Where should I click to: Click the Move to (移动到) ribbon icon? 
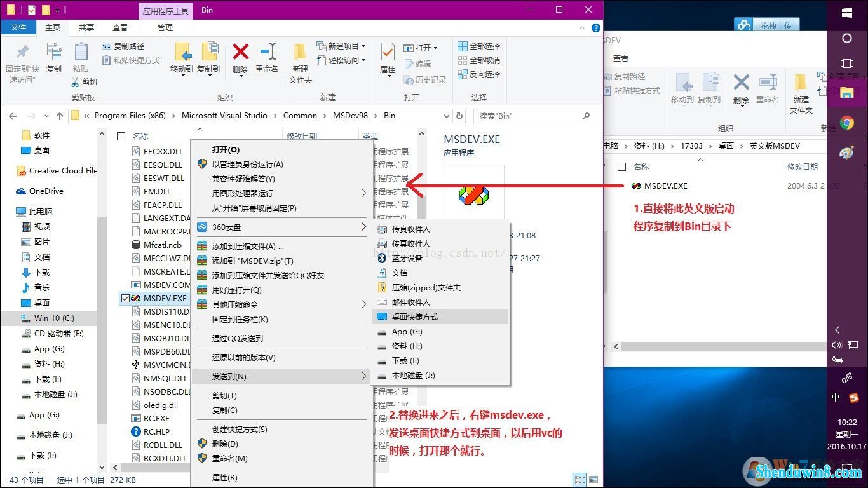click(182, 51)
